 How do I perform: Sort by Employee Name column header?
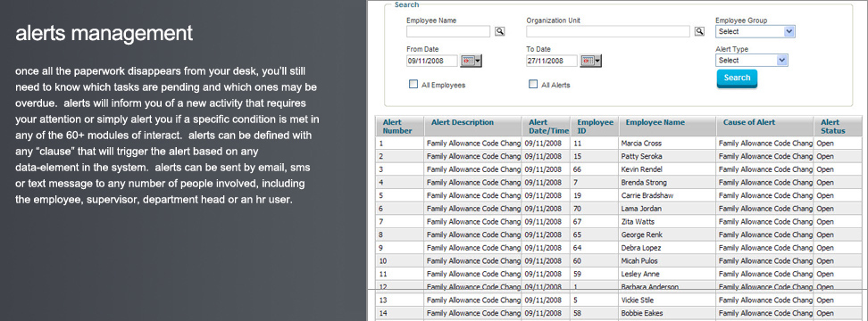(x=668, y=127)
